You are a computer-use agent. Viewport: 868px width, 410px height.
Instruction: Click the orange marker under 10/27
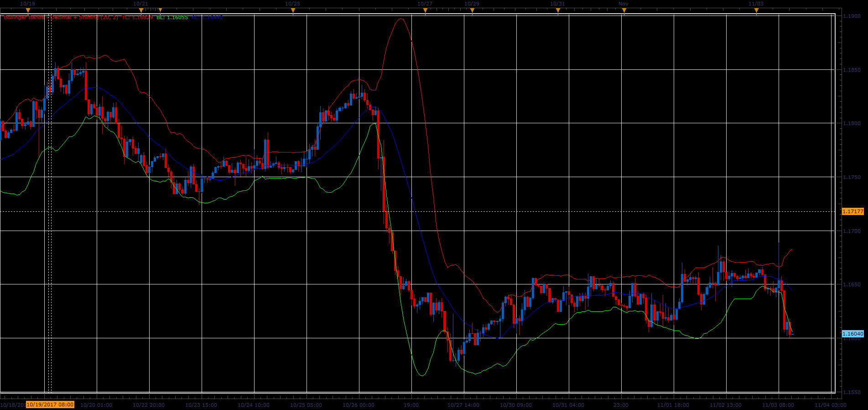pyautogui.click(x=425, y=10)
